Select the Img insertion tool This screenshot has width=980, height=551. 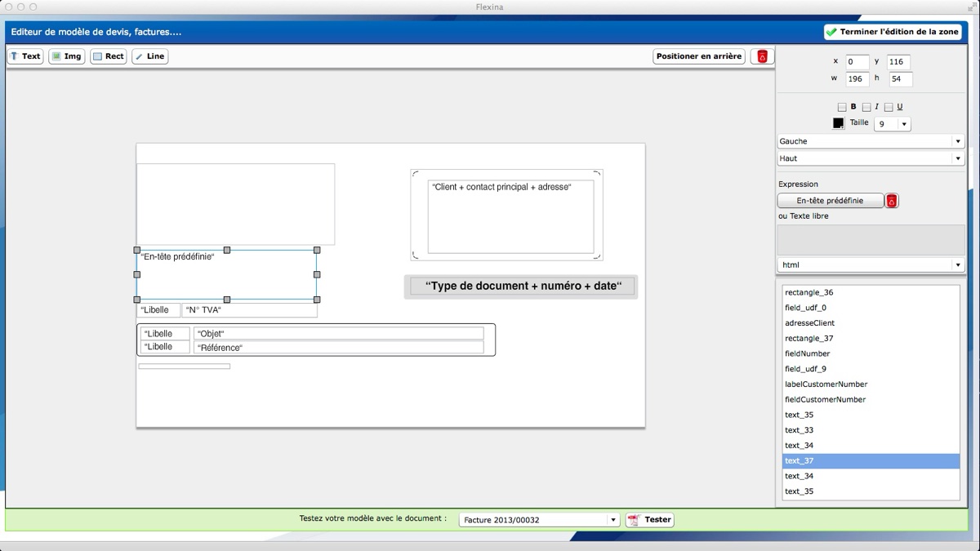66,56
